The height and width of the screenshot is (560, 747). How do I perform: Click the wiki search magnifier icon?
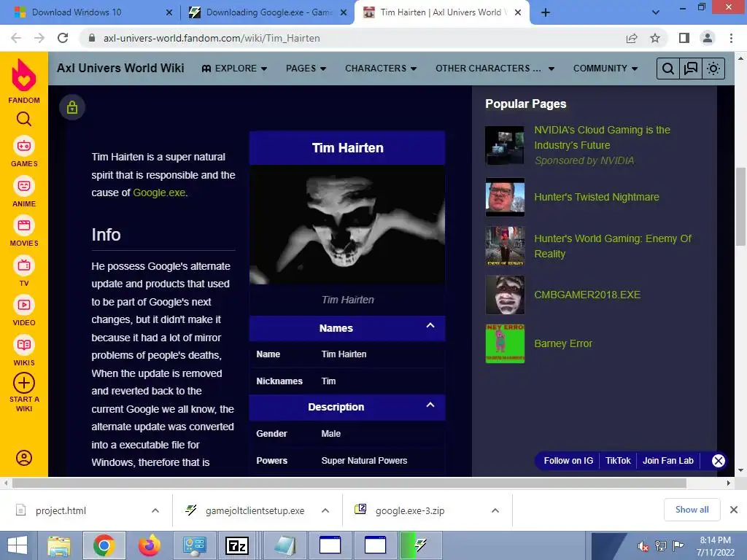click(668, 69)
